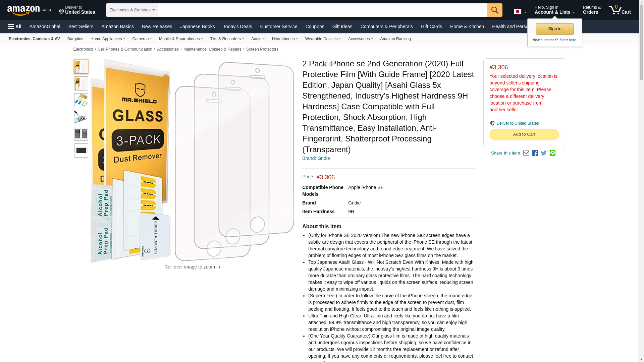Share this item on Twitter

point(544,153)
